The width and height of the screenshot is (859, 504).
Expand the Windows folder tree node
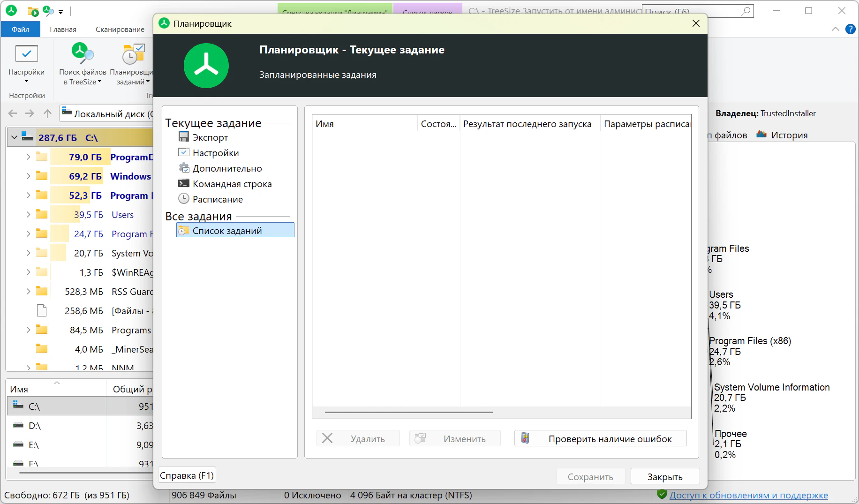pos(28,176)
